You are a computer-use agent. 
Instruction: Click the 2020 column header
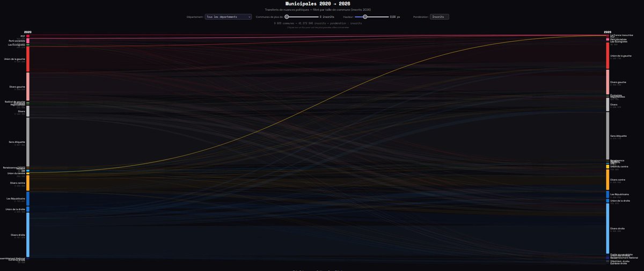click(28, 32)
